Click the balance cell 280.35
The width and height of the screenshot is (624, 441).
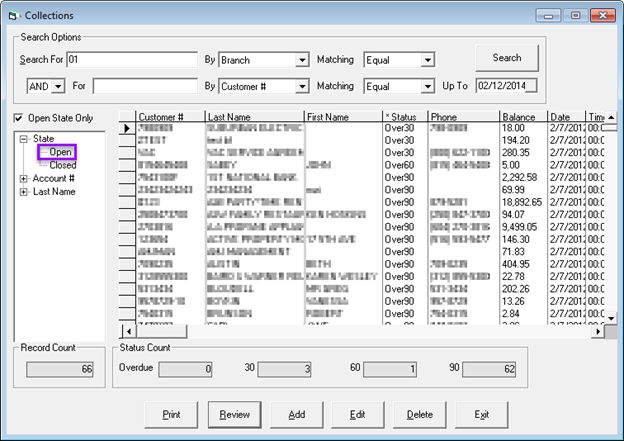(x=523, y=153)
